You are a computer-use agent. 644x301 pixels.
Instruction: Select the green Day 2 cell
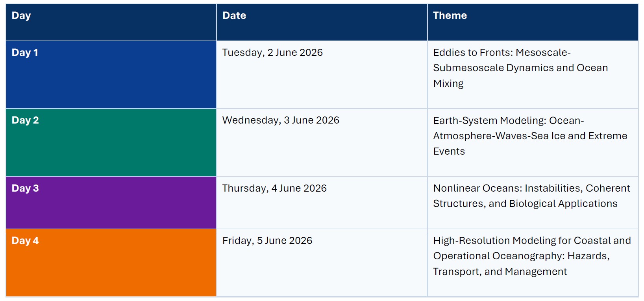click(x=111, y=142)
